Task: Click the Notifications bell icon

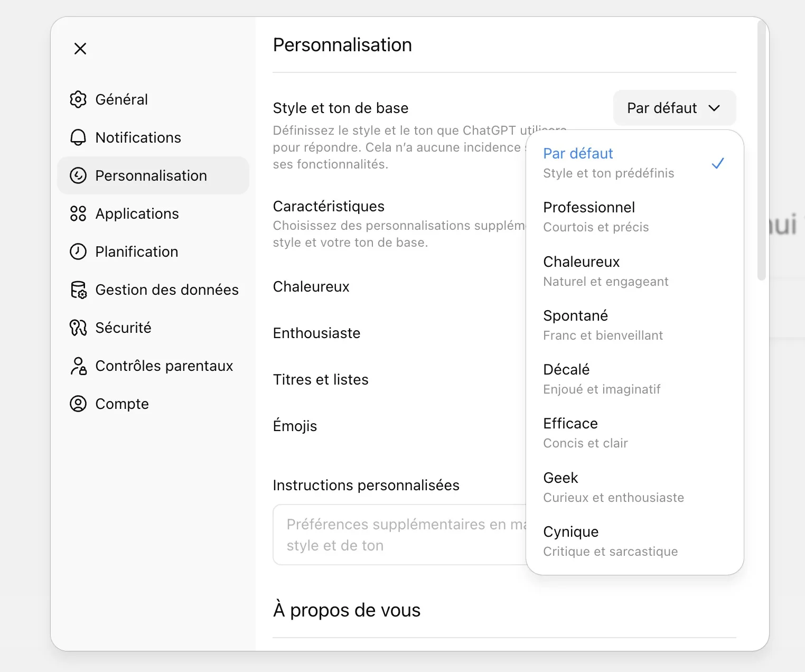Action: (x=78, y=137)
